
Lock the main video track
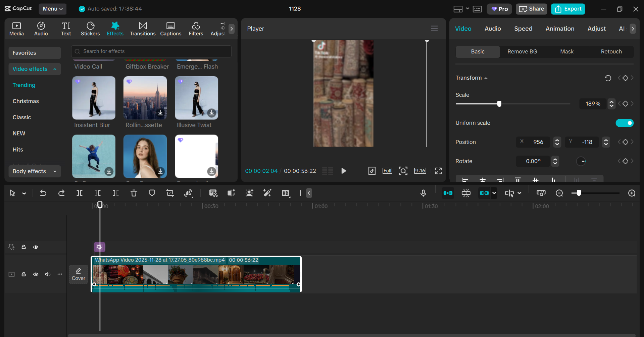23,274
